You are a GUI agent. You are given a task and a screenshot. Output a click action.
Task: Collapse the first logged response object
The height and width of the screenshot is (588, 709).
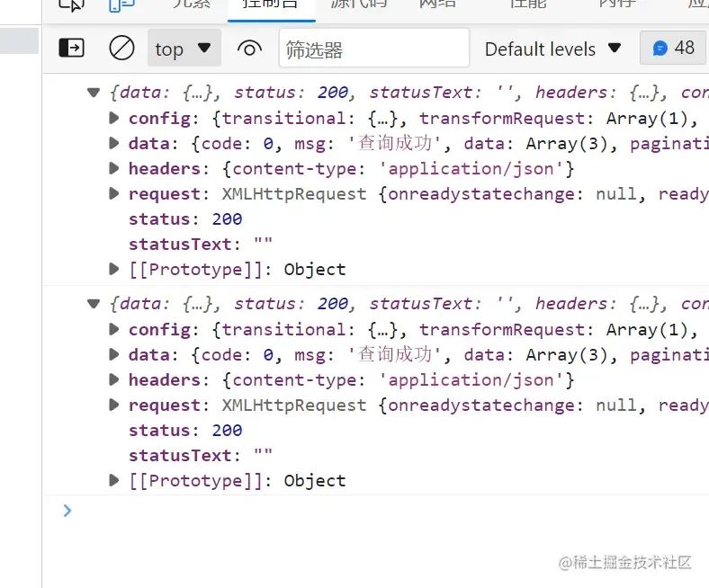(x=94, y=93)
